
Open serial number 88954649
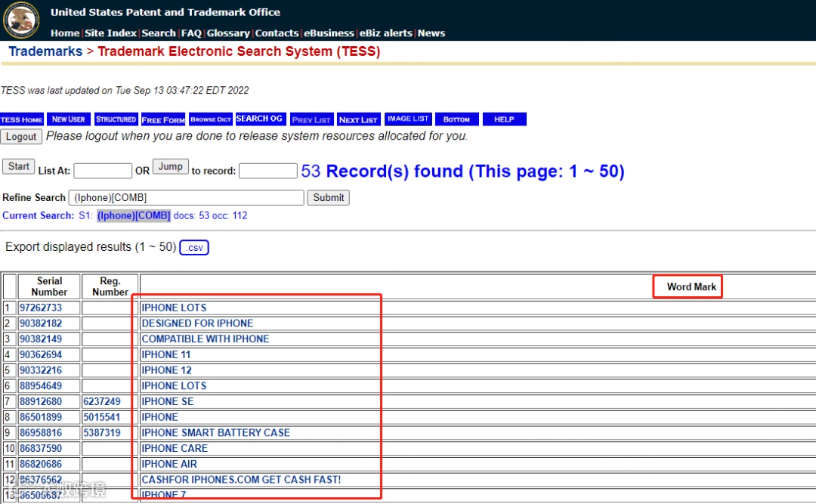[x=41, y=386]
